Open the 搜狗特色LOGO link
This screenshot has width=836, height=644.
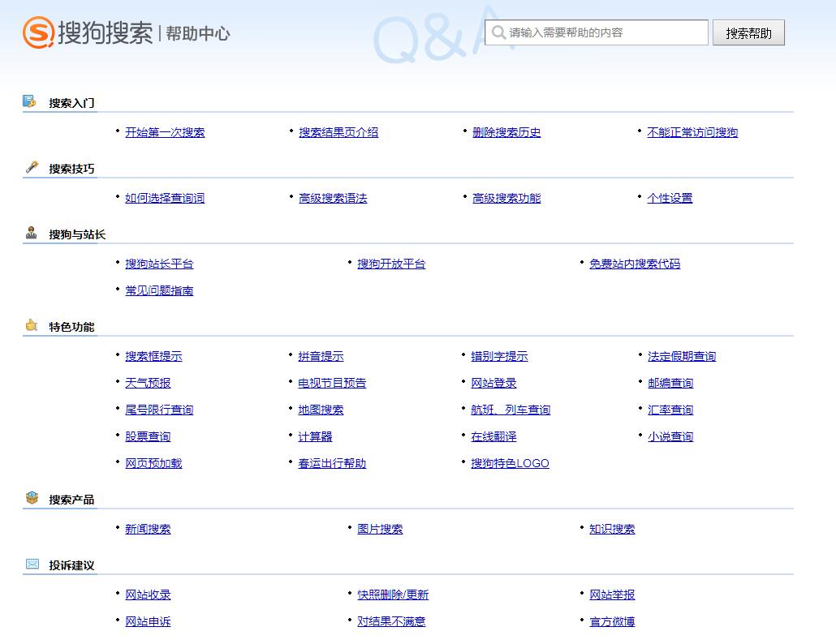[x=511, y=463]
